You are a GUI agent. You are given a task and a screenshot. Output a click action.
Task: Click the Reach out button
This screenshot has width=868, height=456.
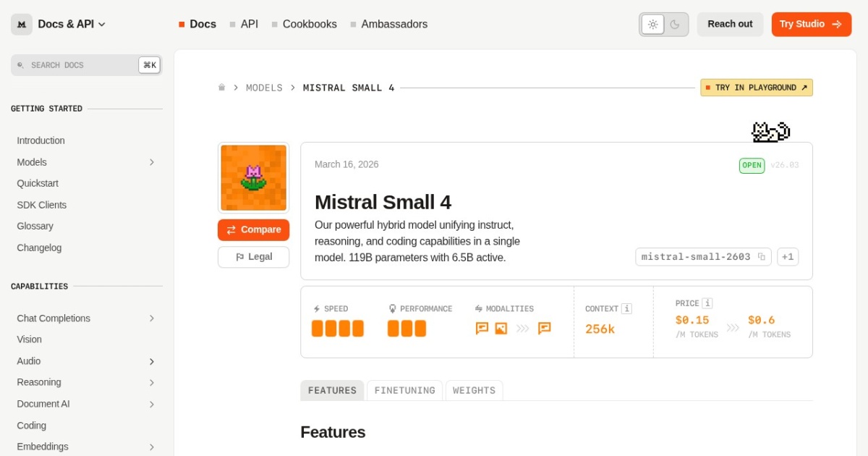pos(730,24)
